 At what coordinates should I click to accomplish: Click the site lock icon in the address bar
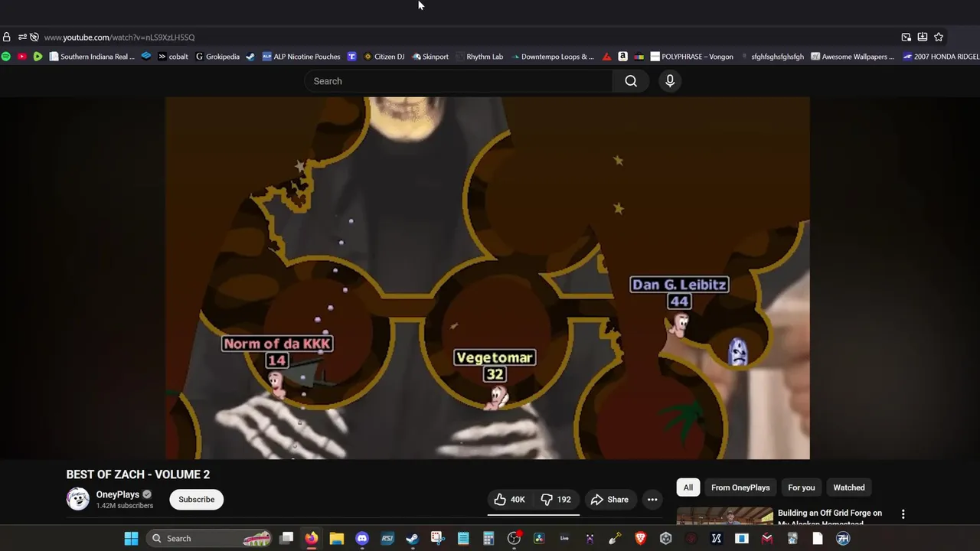tap(6, 37)
